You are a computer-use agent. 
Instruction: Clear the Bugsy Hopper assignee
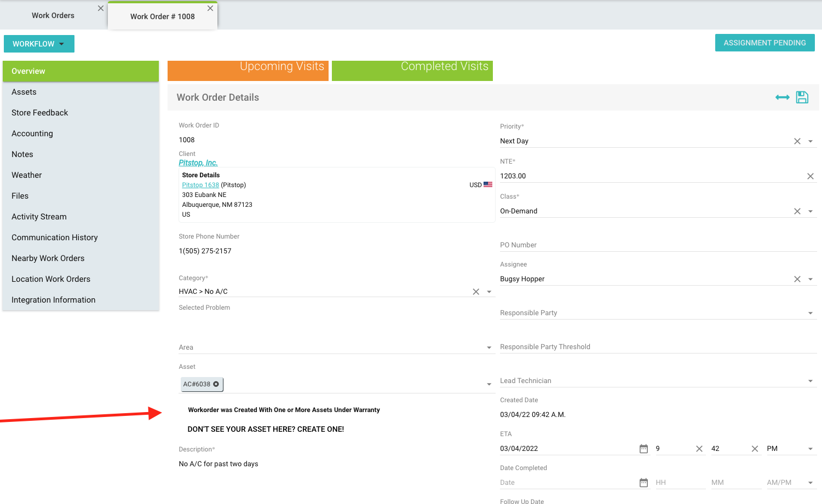click(797, 279)
